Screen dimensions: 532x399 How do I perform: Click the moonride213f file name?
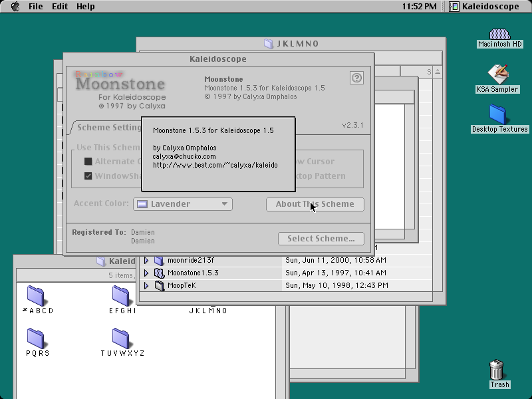pyautogui.click(x=191, y=260)
